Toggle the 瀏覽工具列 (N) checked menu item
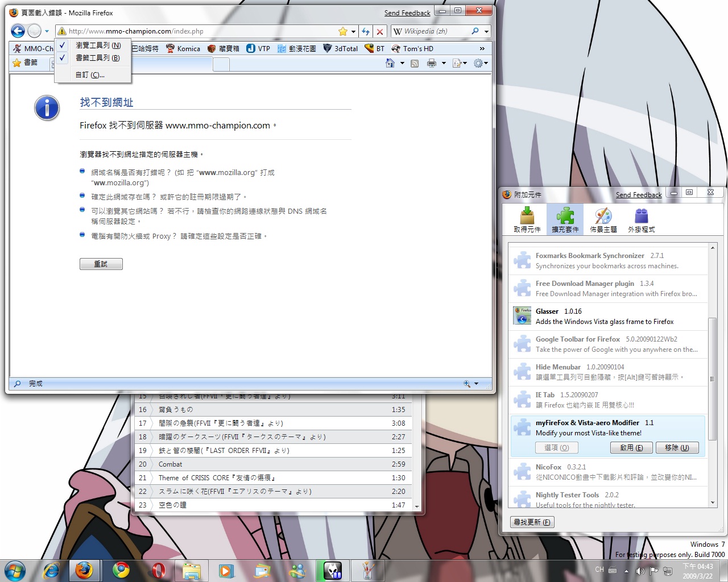The width and height of the screenshot is (728, 582). (x=98, y=45)
